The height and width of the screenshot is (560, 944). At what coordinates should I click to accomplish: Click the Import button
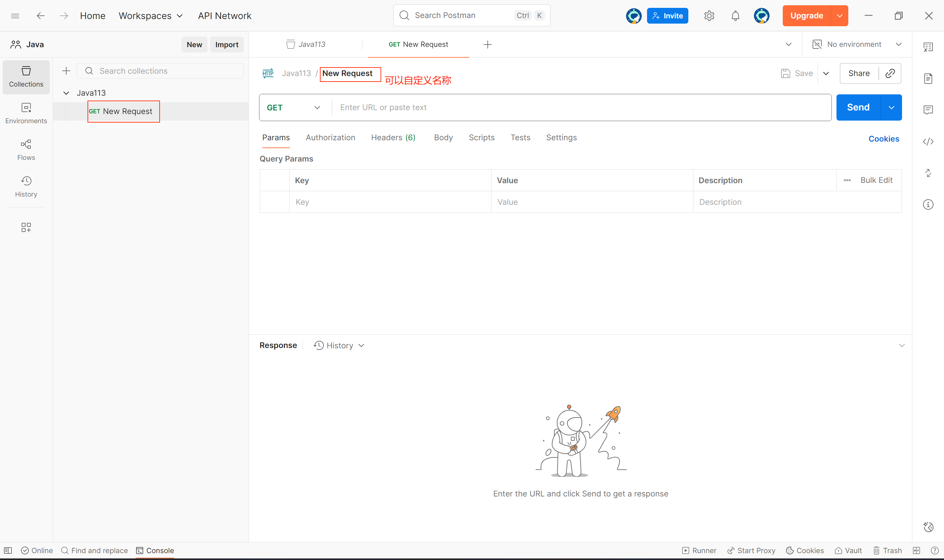coord(226,45)
